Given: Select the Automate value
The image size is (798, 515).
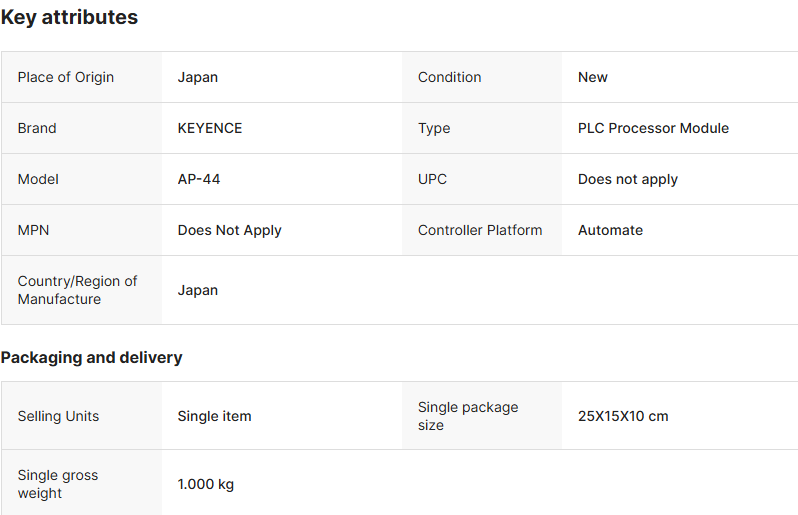Looking at the screenshot, I should 610,230.
